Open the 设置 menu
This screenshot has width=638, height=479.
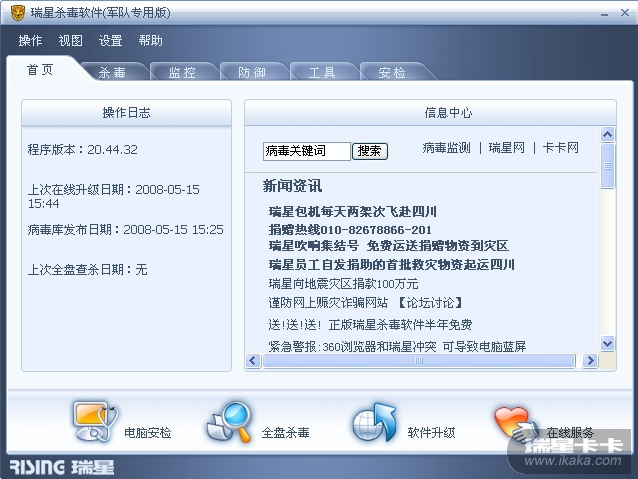110,40
